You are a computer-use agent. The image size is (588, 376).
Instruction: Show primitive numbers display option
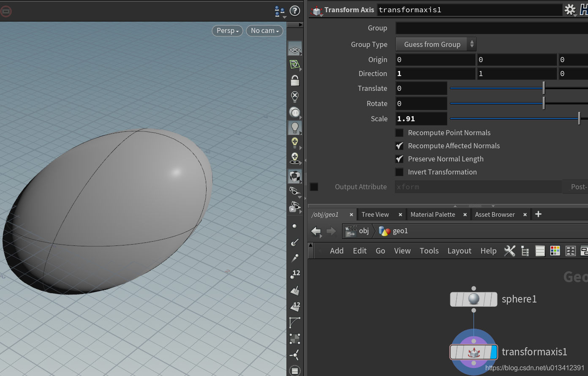tap(295, 306)
